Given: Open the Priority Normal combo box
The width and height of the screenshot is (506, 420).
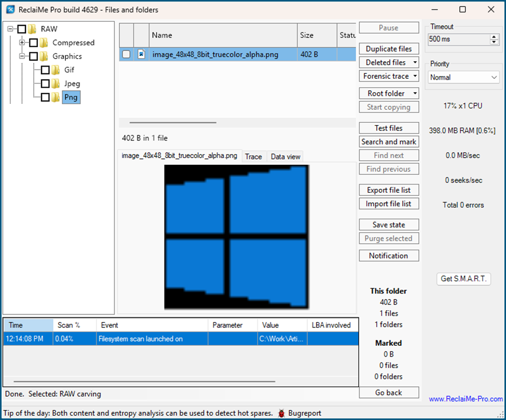Looking at the screenshot, I should [464, 78].
